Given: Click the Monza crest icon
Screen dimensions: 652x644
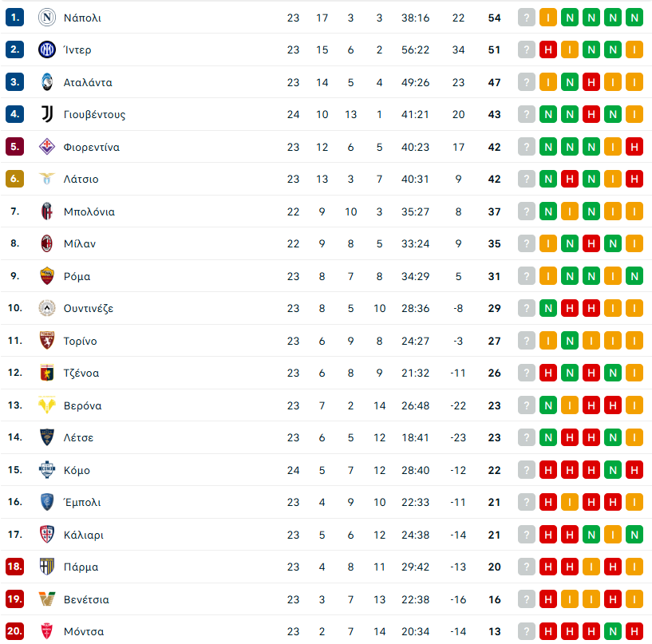Looking at the screenshot, I should 47,631.
